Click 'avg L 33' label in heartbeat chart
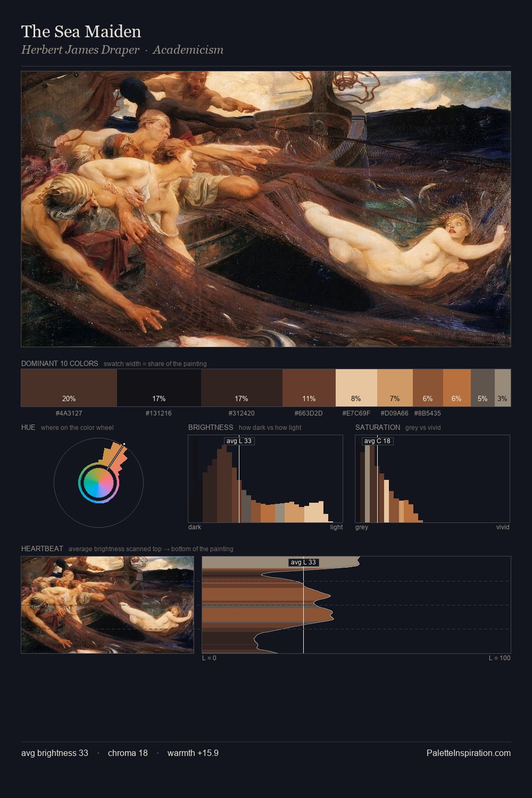Viewport: 532px width, 798px height. coord(303,562)
